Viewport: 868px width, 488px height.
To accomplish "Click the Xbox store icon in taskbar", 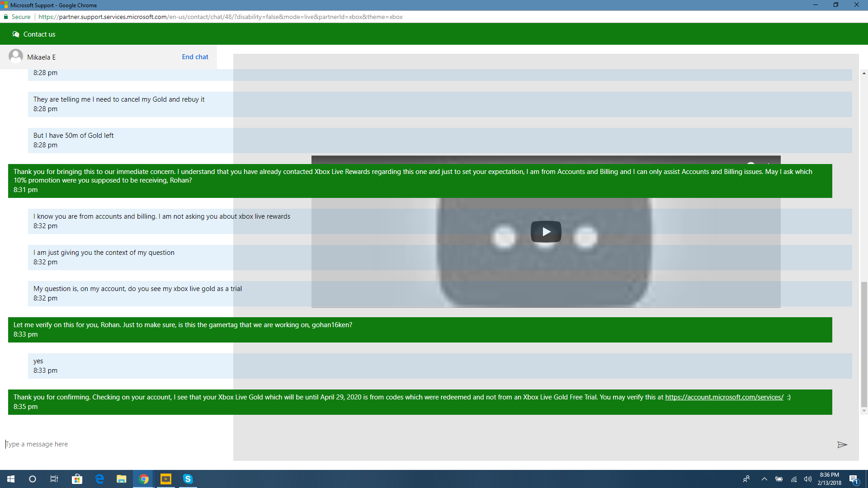I will pos(77,479).
